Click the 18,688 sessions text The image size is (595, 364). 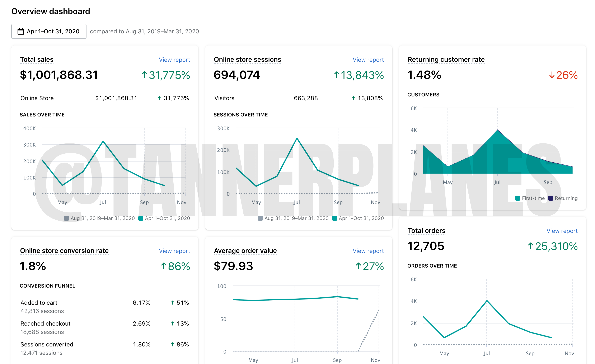42,332
